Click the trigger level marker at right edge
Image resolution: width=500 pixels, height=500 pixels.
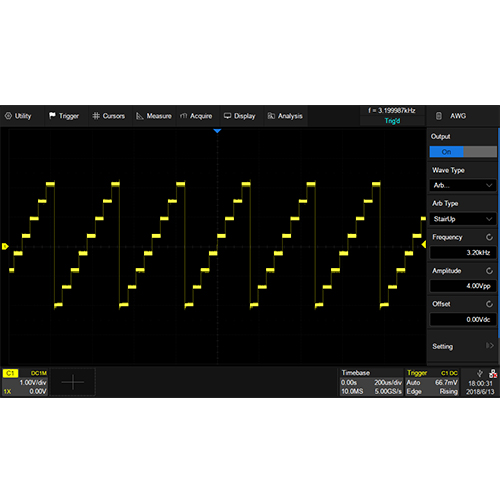pyautogui.click(x=424, y=245)
